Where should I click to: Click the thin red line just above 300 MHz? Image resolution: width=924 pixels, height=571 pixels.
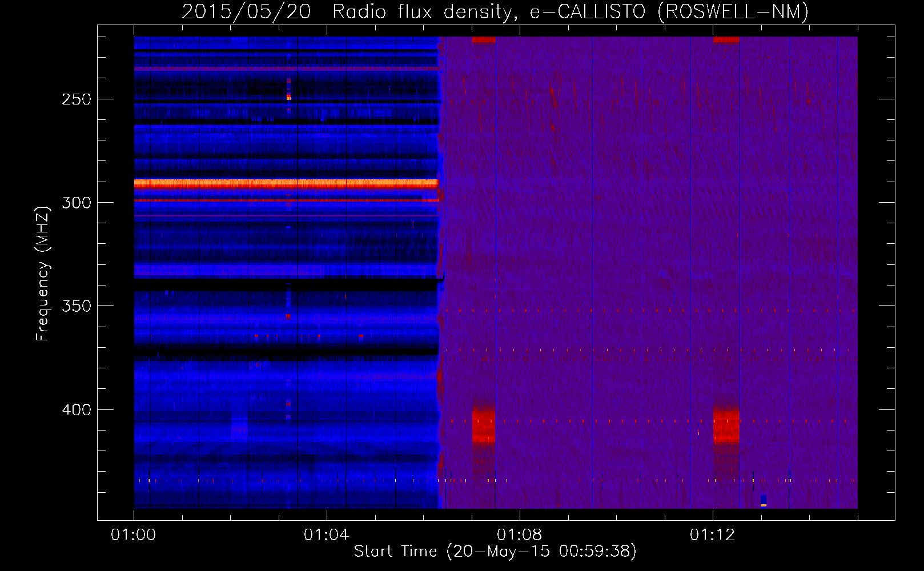coord(286,200)
